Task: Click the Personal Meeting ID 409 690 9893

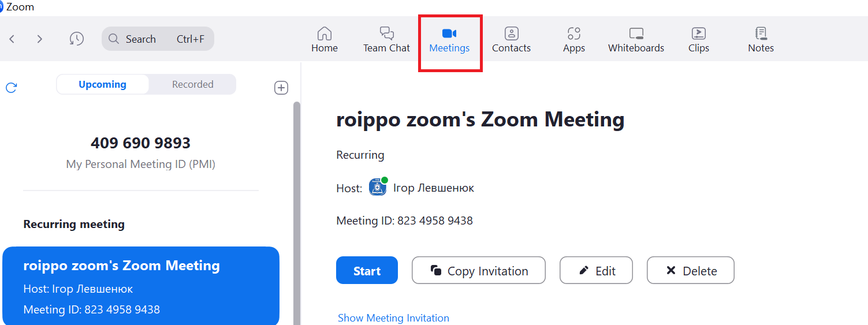Action: (x=140, y=143)
